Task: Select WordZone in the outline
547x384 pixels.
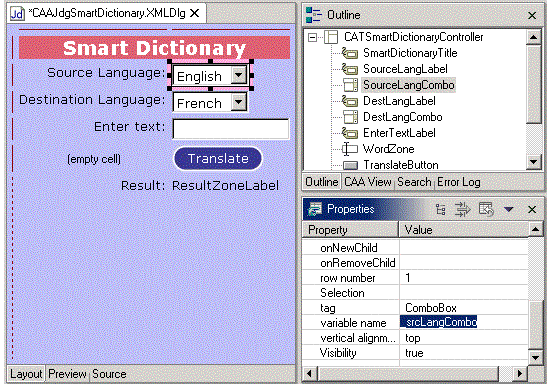Action: point(388,149)
